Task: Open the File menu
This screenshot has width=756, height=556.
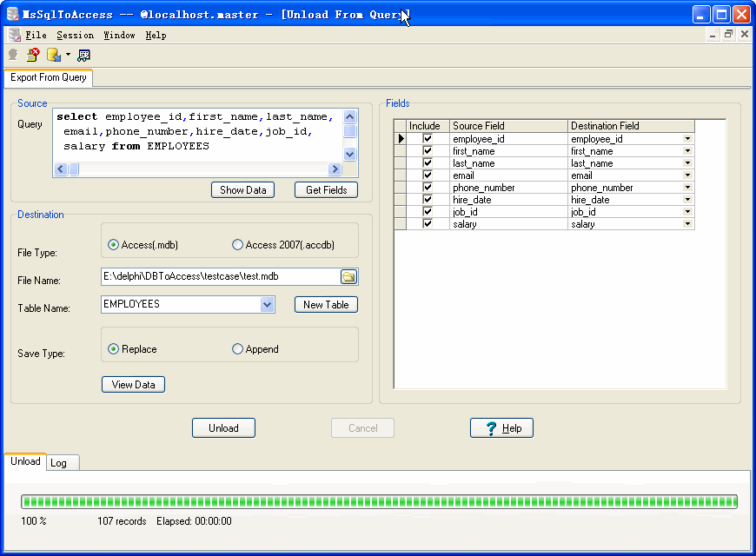Action: coord(36,36)
